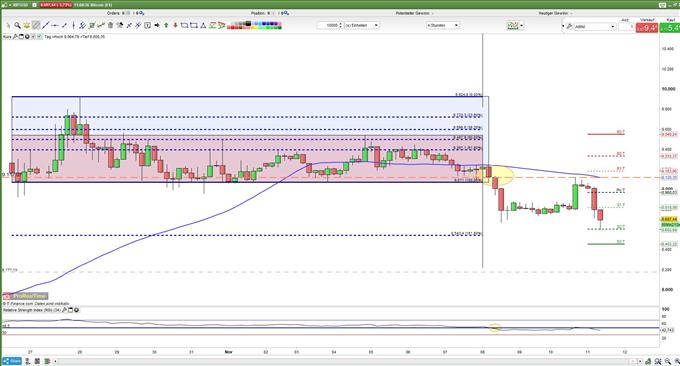The width and height of the screenshot is (680, 366).
Task: Pick the dark blue color swatch
Action: point(265,23)
